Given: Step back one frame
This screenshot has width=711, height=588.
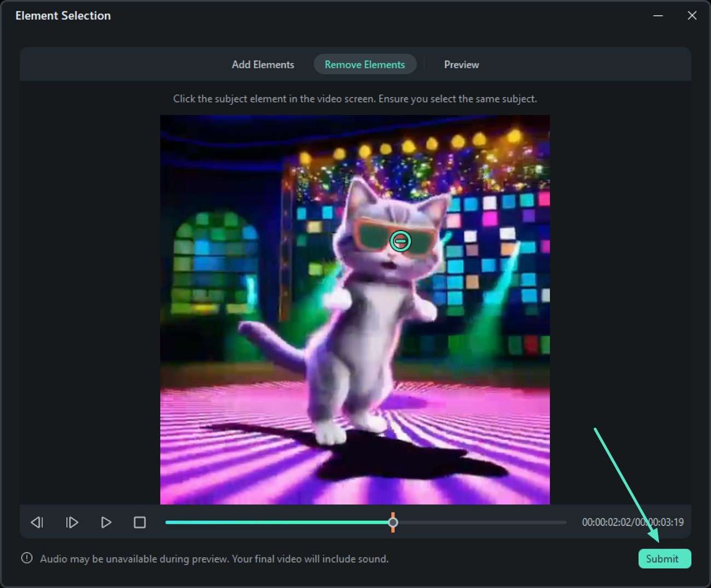Looking at the screenshot, I should [37, 522].
